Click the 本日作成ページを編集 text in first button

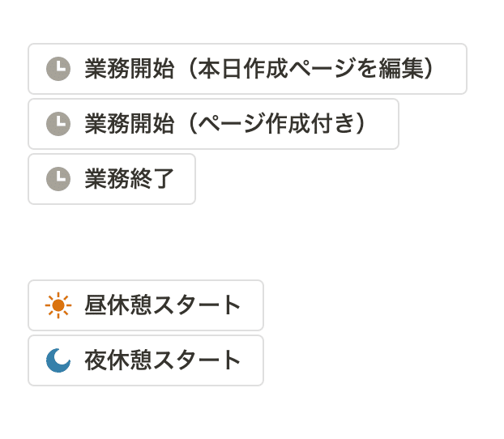[310, 69]
